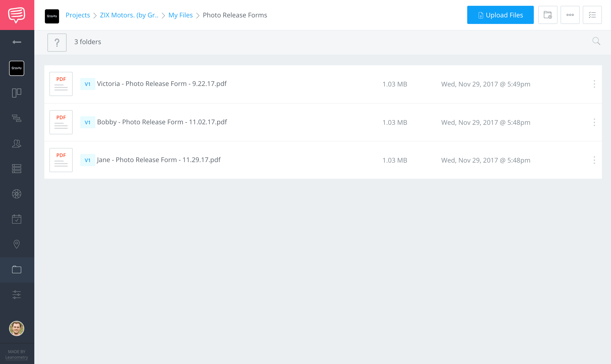Open options menu for Victoria release form
Viewport: 611px width, 364px height.
coord(594,84)
